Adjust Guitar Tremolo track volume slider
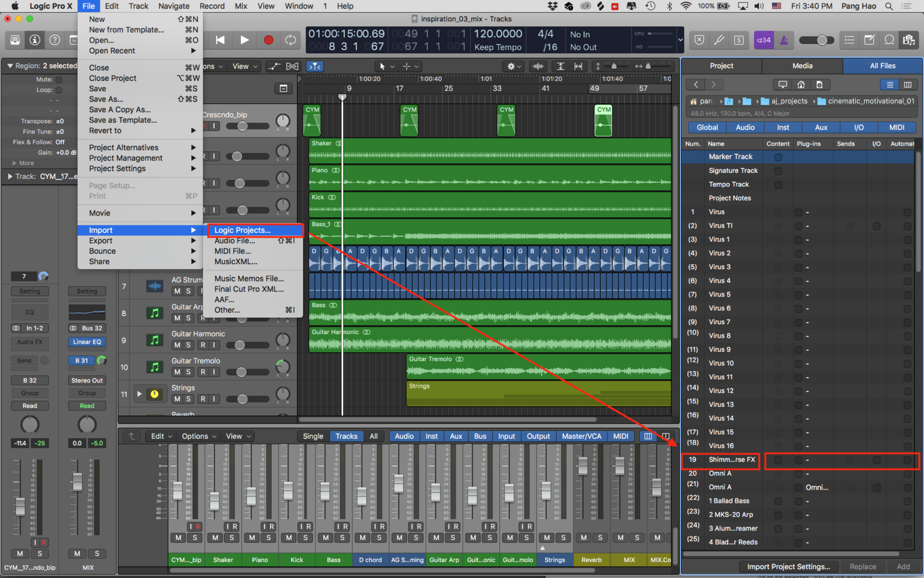The image size is (924, 578). click(247, 372)
